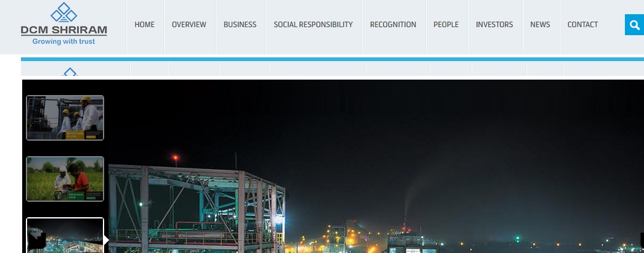Click the black arrow icon on night thumbnail
This screenshot has height=253, width=644.
tap(37, 240)
